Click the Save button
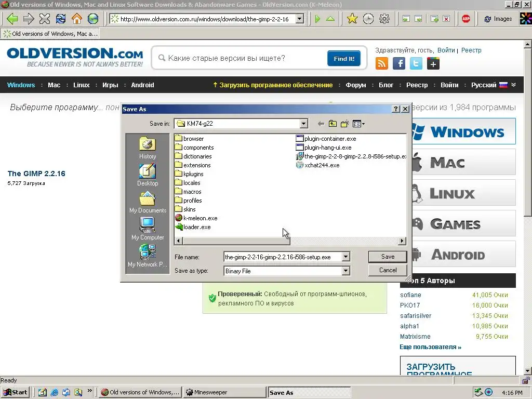The width and height of the screenshot is (532, 399). [x=388, y=257]
